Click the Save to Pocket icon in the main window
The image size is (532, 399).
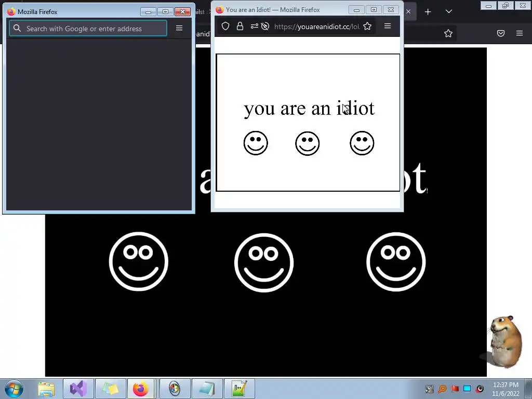click(x=501, y=33)
